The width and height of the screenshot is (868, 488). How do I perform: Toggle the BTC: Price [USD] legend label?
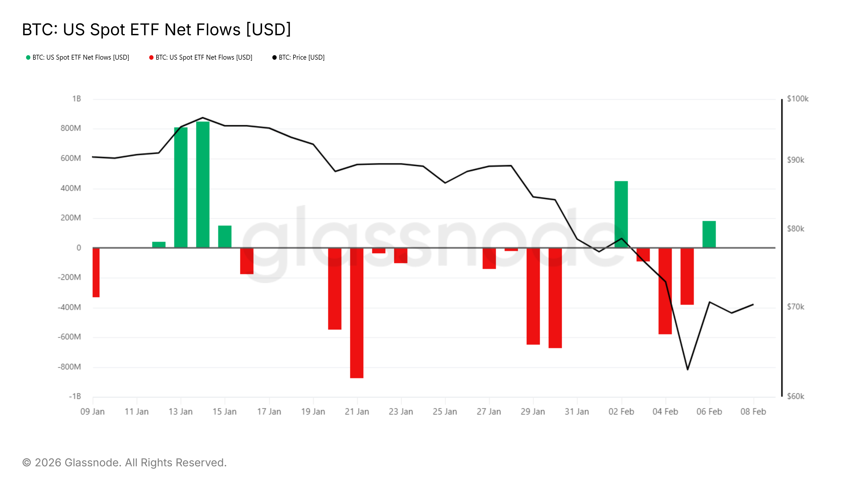pyautogui.click(x=301, y=57)
